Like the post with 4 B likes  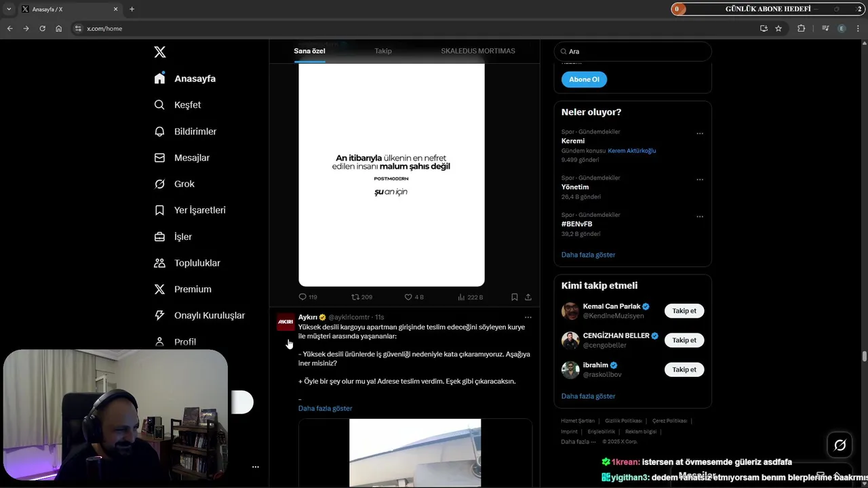pyautogui.click(x=414, y=297)
